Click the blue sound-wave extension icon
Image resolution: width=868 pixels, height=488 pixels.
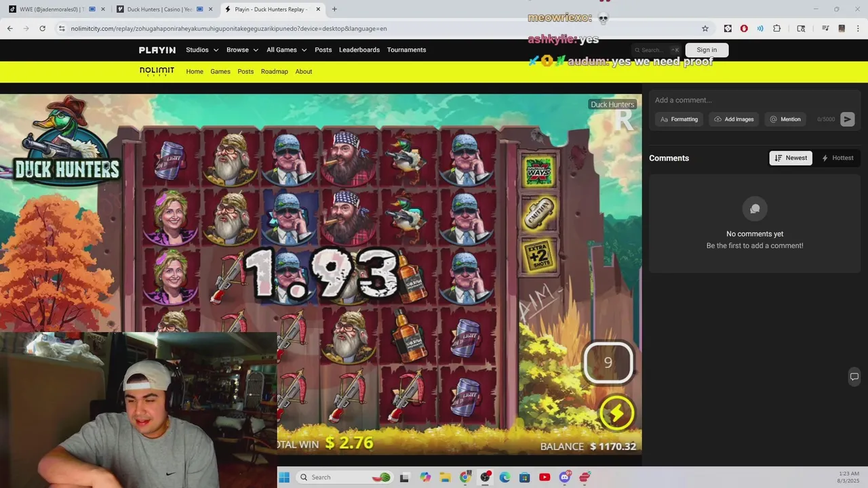pyautogui.click(x=760, y=28)
